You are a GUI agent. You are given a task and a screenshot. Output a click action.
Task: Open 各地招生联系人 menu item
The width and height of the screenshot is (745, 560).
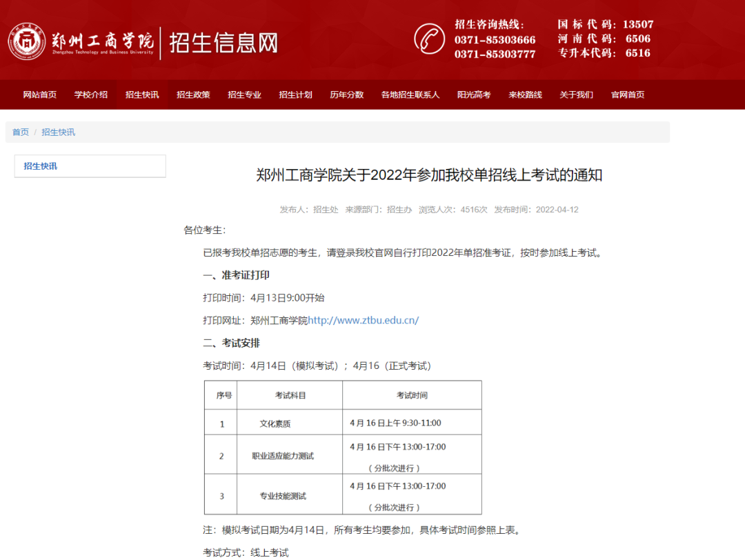pyautogui.click(x=410, y=94)
